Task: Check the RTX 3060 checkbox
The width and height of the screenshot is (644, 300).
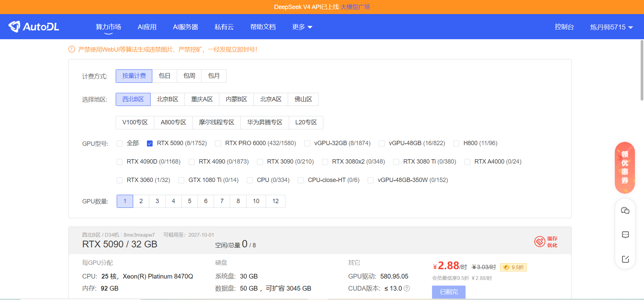Action: [x=119, y=180]
